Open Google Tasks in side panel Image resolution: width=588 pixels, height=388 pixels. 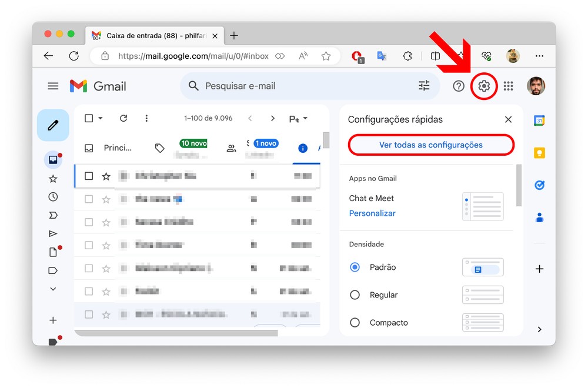[539, 185]
